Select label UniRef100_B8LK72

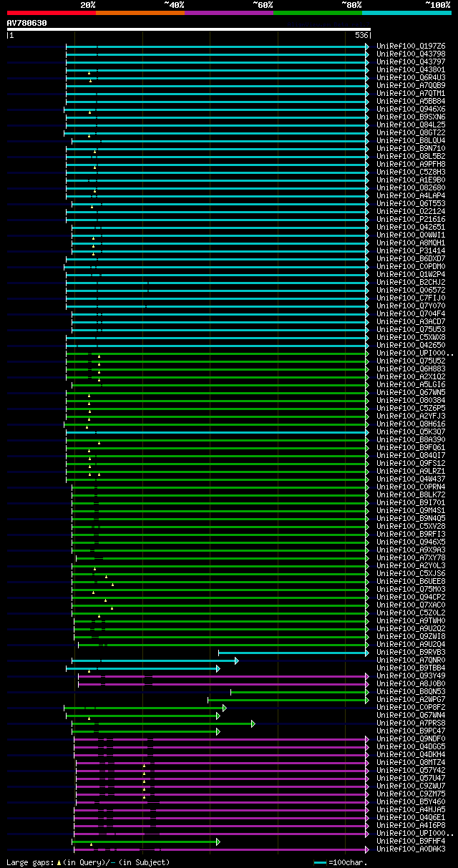(x=411, y=494)
